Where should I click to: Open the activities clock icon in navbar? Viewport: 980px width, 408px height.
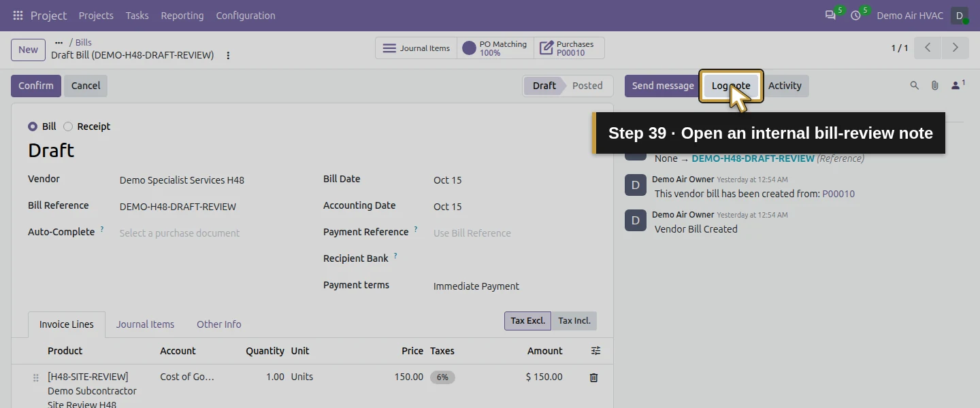tap(855, 15)
